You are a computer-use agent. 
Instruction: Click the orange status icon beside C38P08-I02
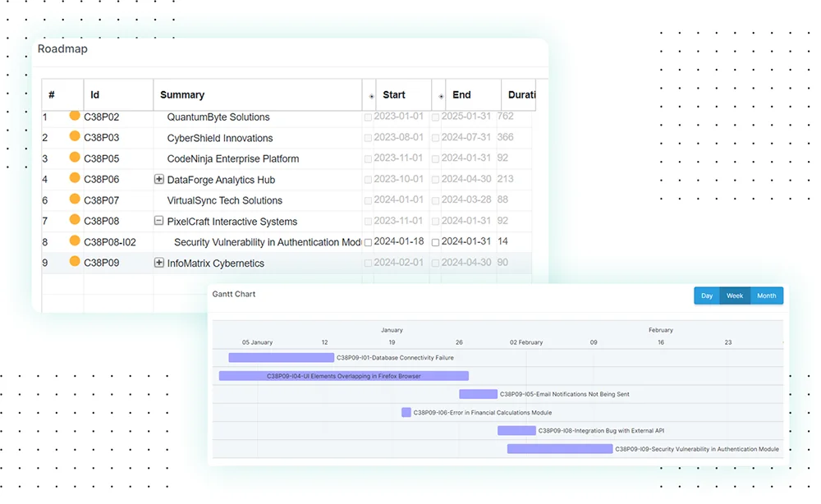(x=76, y=241)
